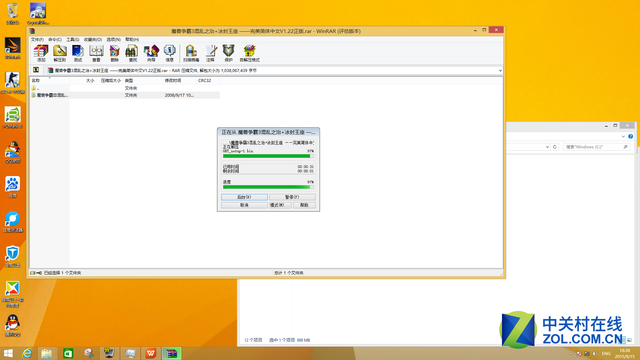Click the SFX (自解压格式) toolbar icon
The height and width of the screenshot is (360, 640).
[x=249, y=53]
